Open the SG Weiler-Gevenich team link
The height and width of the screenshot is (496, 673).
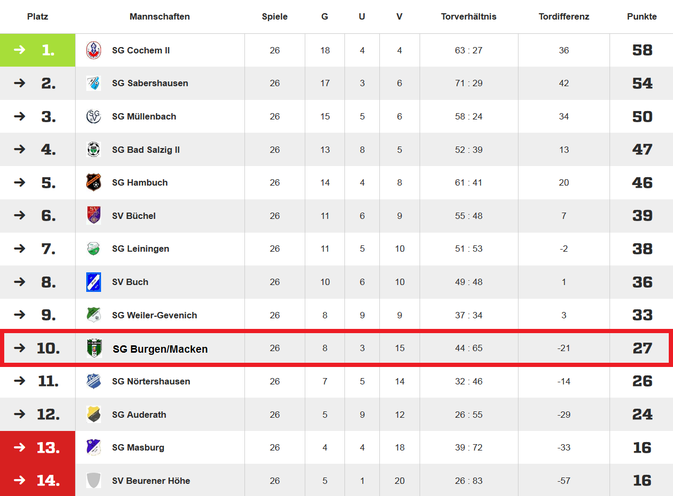155,315
